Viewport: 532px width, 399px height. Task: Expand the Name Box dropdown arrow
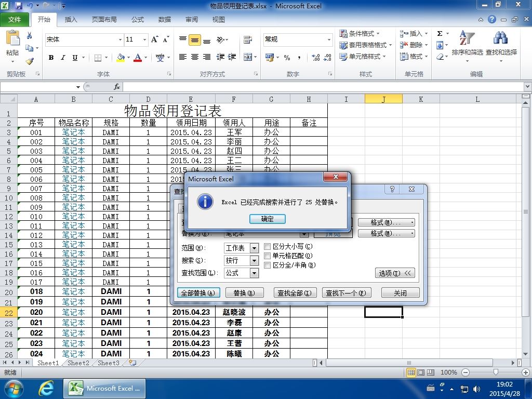pyautogui.click(x=78, y=87)
